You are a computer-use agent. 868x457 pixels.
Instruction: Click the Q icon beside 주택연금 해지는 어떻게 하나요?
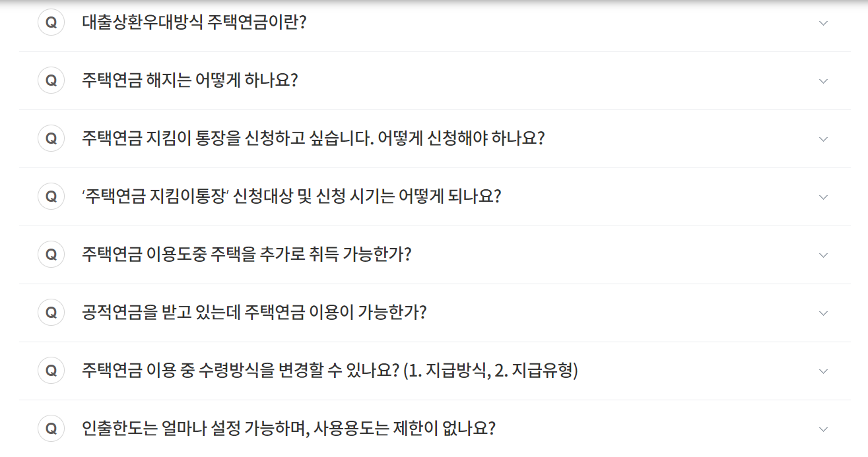51,80
